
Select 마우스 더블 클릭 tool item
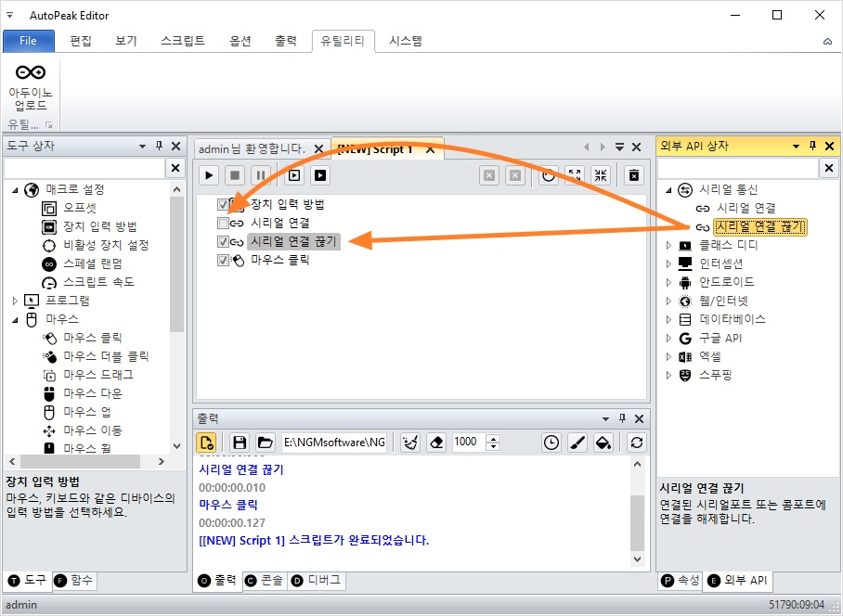(x=106, y=356)
